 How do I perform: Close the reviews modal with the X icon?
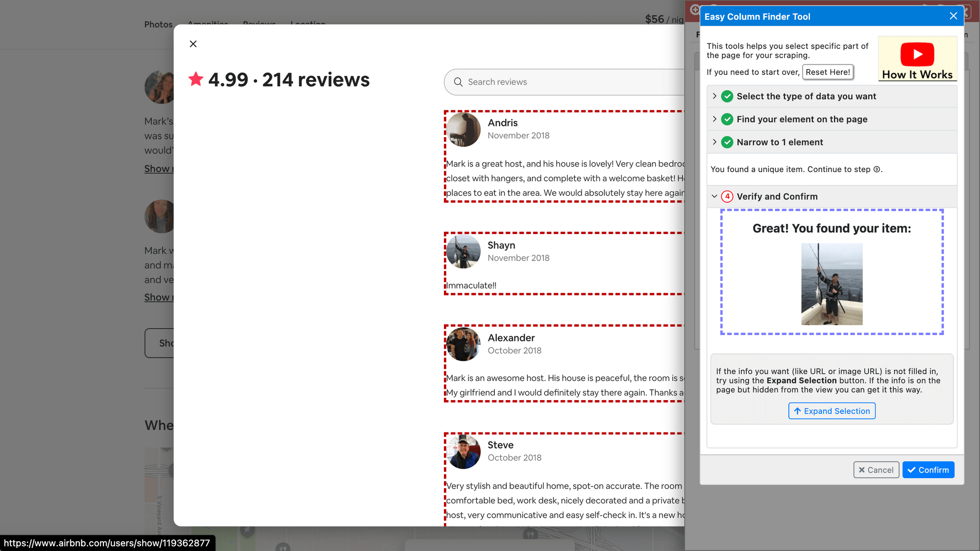click(x=193, y=44)
